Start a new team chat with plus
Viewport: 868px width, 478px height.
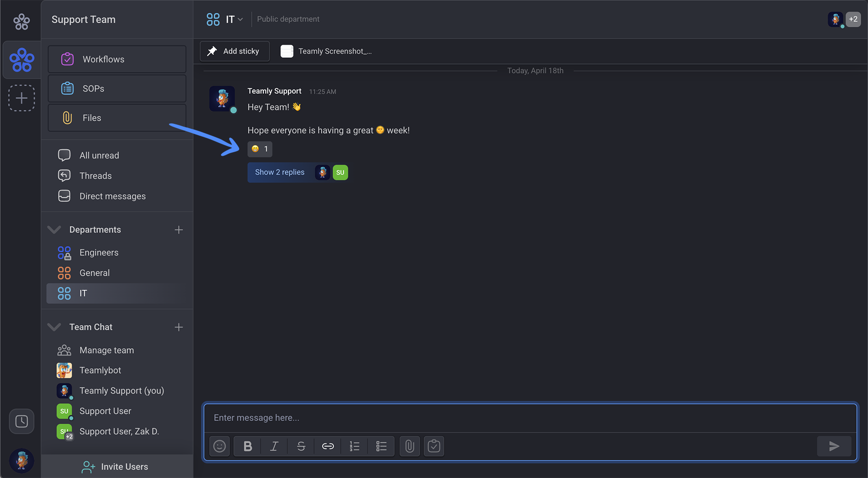(179, 327)
